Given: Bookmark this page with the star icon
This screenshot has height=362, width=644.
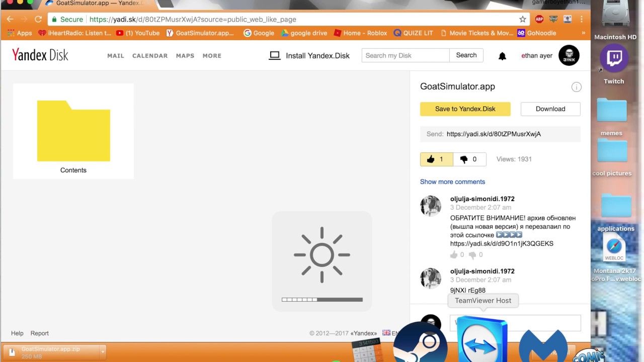Looking at the screenshot, I should (x=523, y=19).
